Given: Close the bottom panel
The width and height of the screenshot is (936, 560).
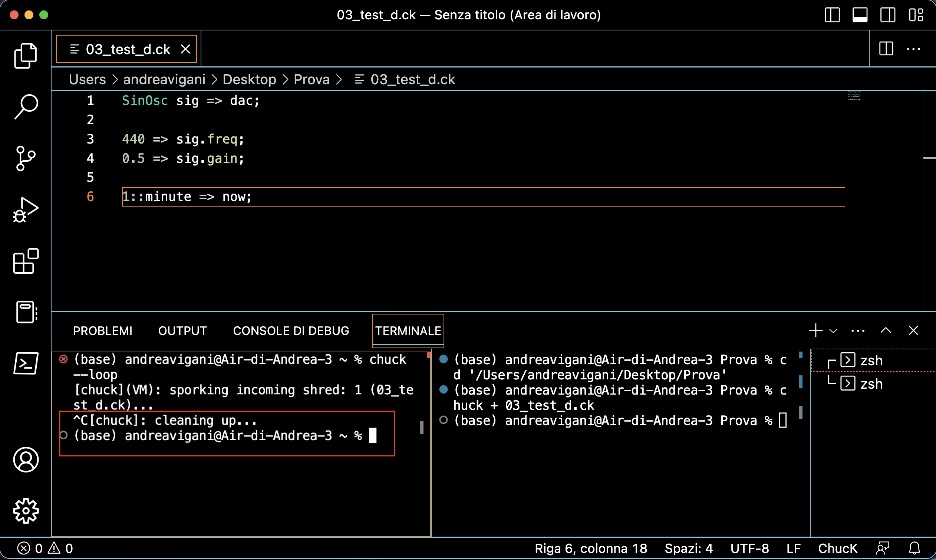Looking at the screenshot, I should [913, 330].
